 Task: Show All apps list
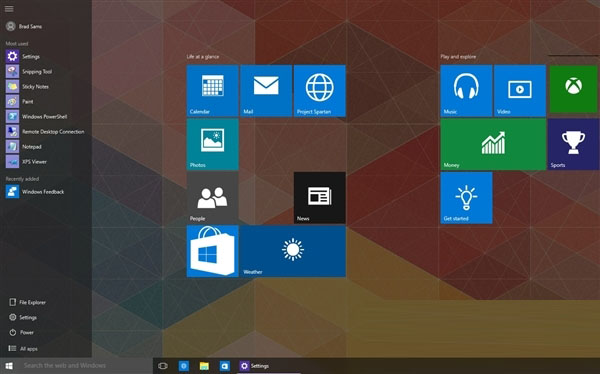[23, 348]
